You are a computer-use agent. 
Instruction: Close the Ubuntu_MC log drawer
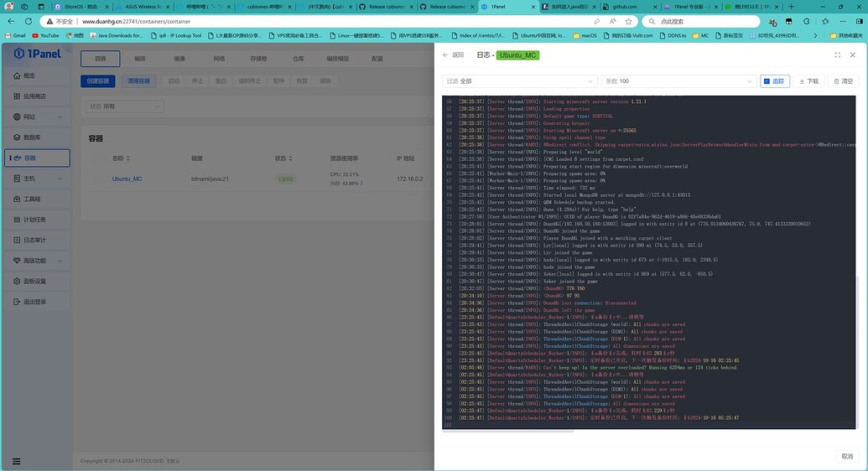[x=853, y=55]
